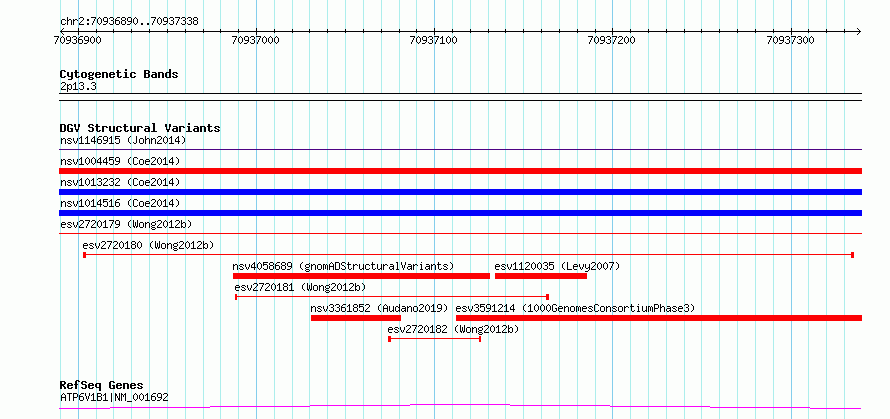Screen dimensions: 890x419
Task: Click ruler position 70936900
Action: (x=78, y=40)
